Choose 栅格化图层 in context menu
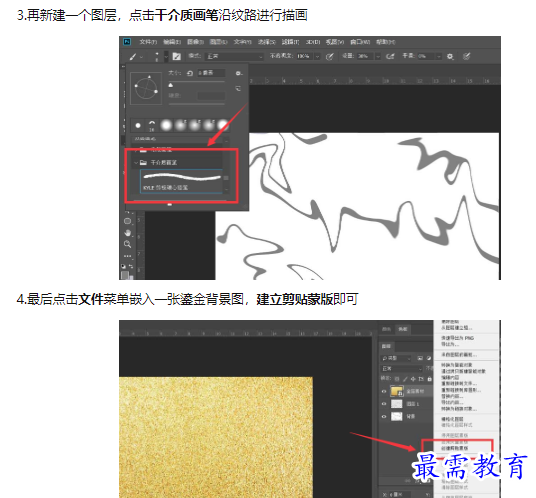The height and width of the screenshot is (498, 536). (452, 419)
